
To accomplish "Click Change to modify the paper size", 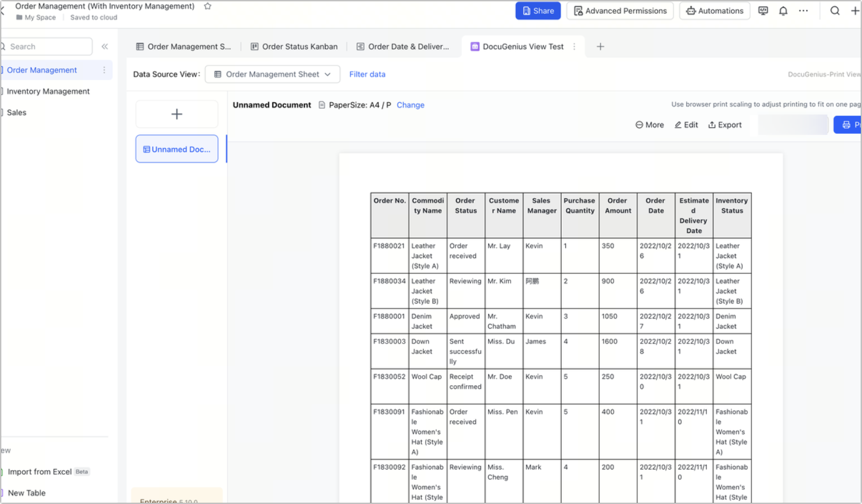I will coord(410,105).
